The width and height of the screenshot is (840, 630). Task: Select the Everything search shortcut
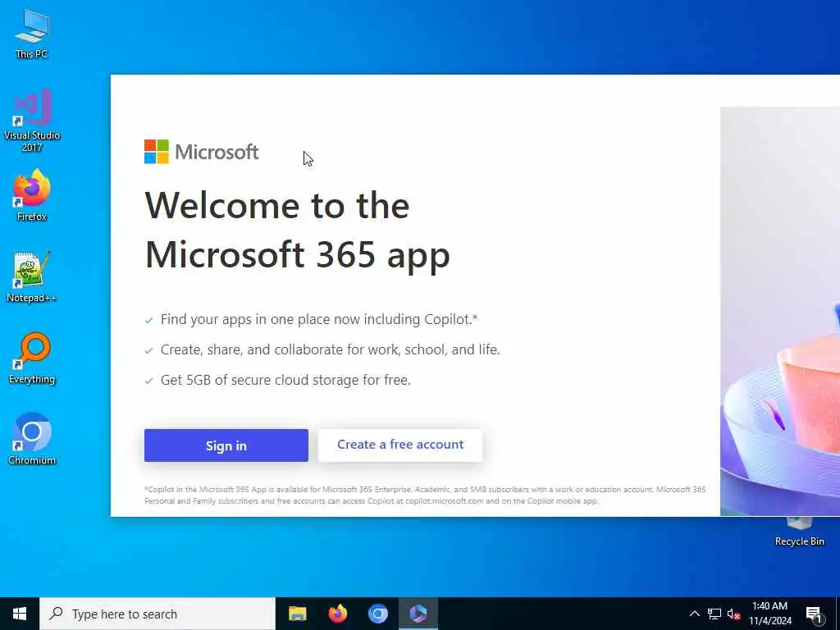click(32, 358)
